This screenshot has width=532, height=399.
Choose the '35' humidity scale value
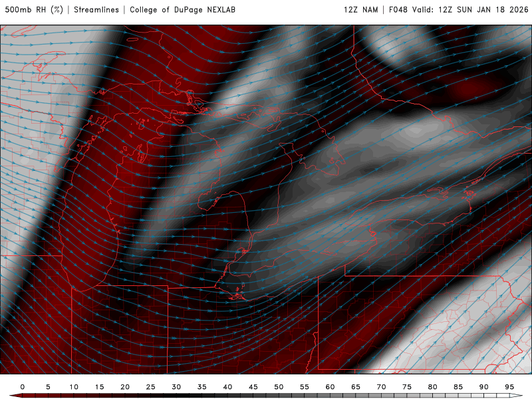coord(202,387)
